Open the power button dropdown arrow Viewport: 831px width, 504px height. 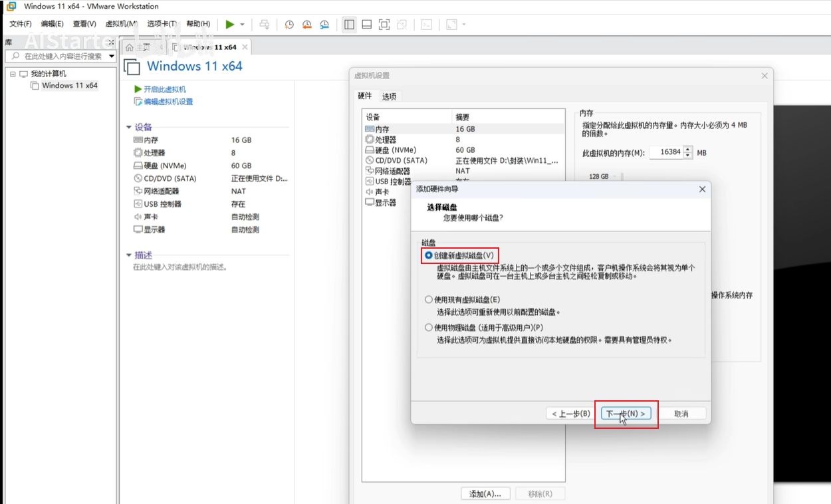[242, 25]
